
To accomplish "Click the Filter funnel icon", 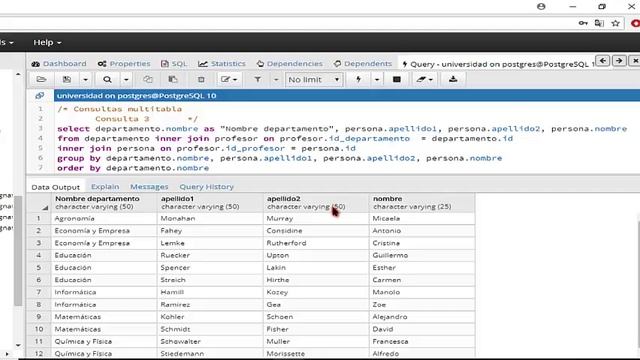I will [x=258, y=80].
